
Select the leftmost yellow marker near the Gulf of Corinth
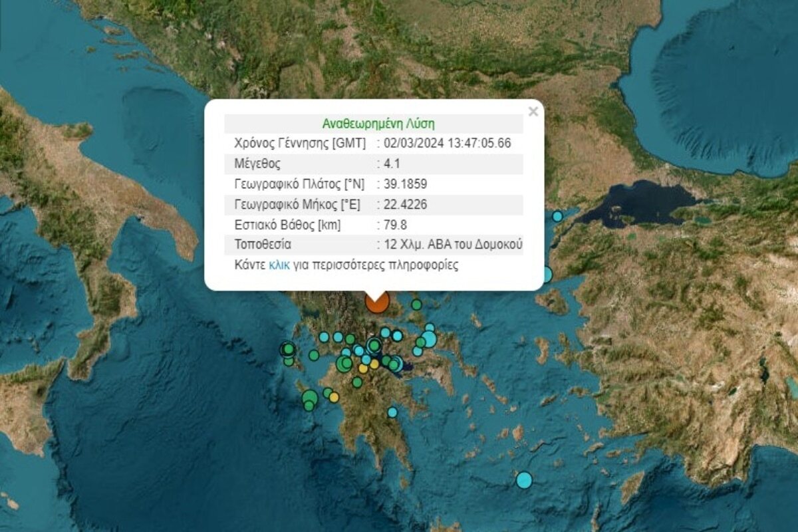[363, 368]
